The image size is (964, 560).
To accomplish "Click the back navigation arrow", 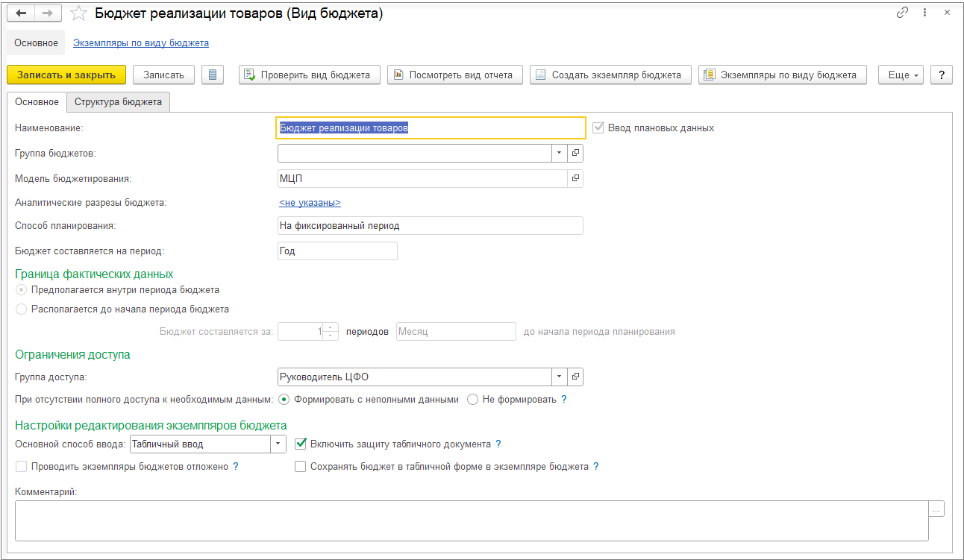I will 21,13.
